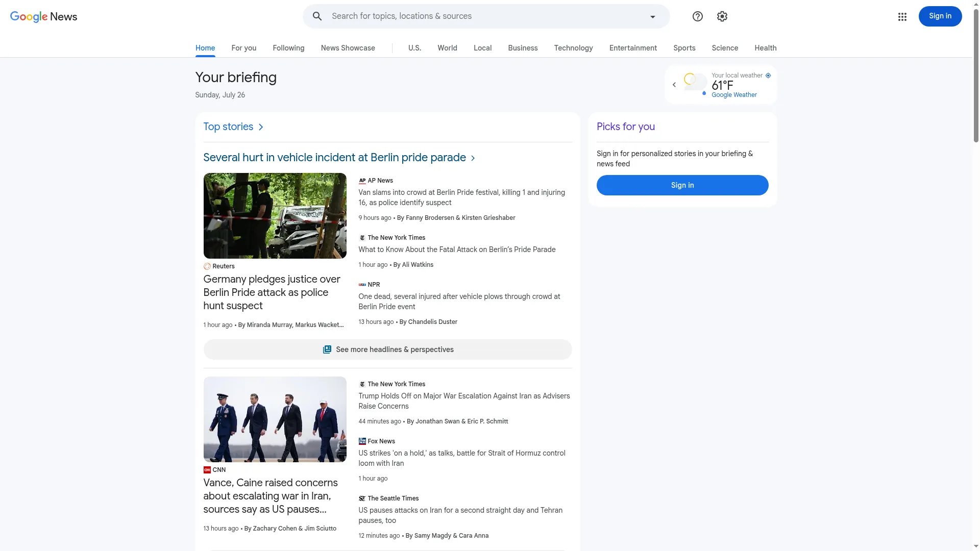
Task: Open the officials walking thumbnail image
Action: [x=275, y=419]
